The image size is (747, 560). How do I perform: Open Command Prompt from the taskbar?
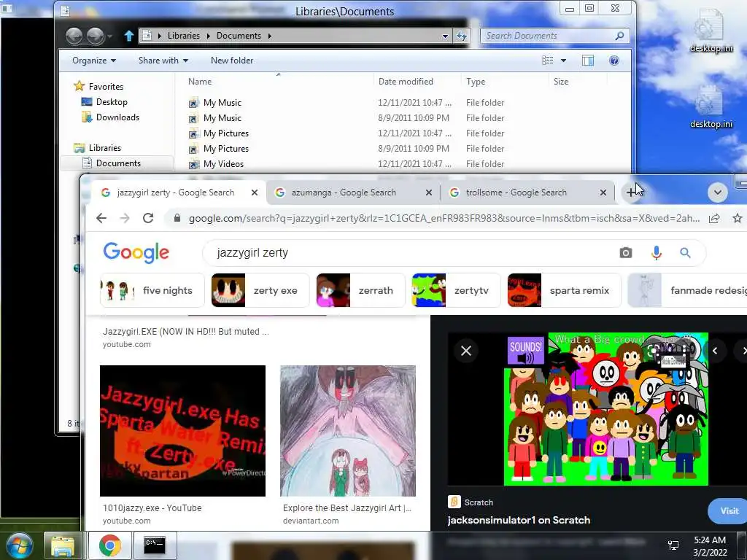click(x=155, y=545)
